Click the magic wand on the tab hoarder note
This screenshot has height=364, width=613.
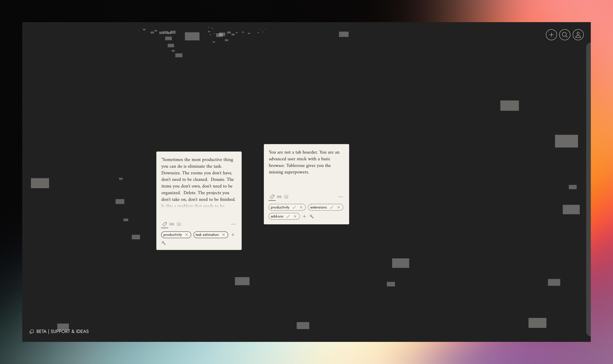pyautogui.click(x=312, y=216)
